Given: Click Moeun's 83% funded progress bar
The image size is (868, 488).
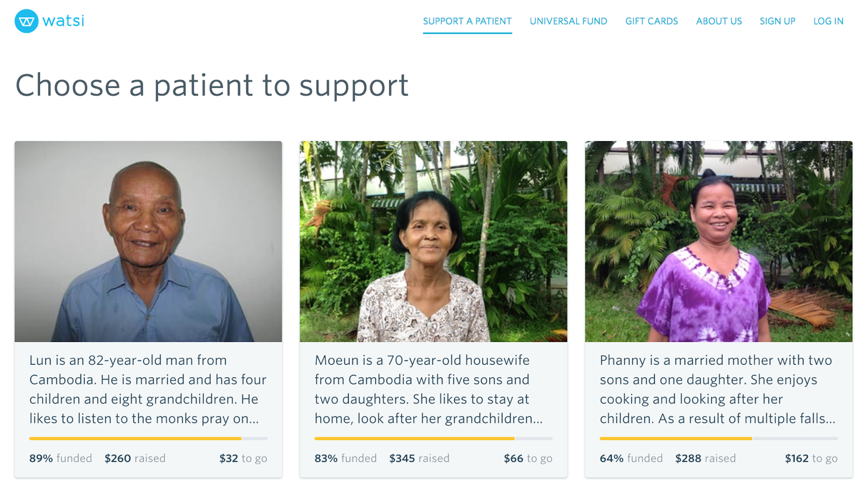Looking at the screenshot, I should [x=433, y=438].
